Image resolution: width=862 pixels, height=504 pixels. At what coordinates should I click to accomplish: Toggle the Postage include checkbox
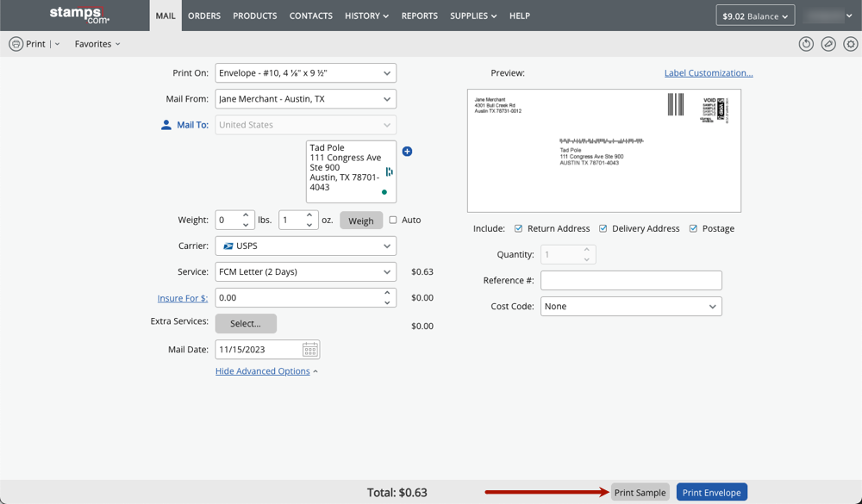693,228
